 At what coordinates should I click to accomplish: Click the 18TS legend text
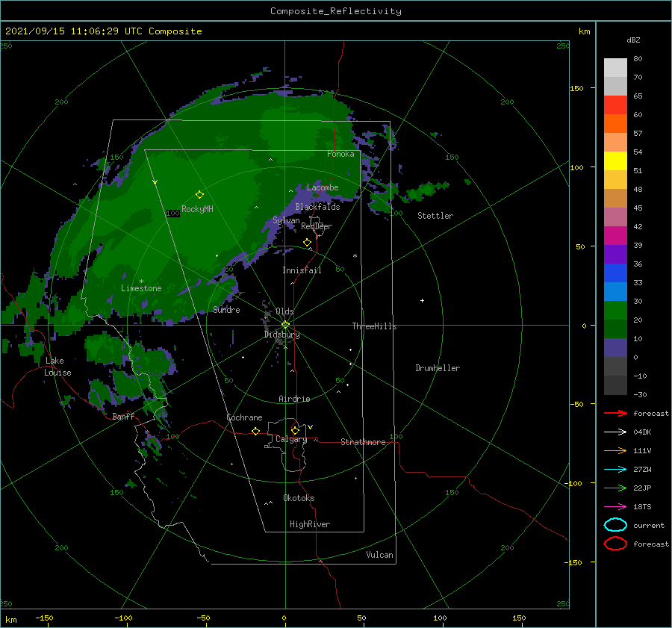point(642,507)
